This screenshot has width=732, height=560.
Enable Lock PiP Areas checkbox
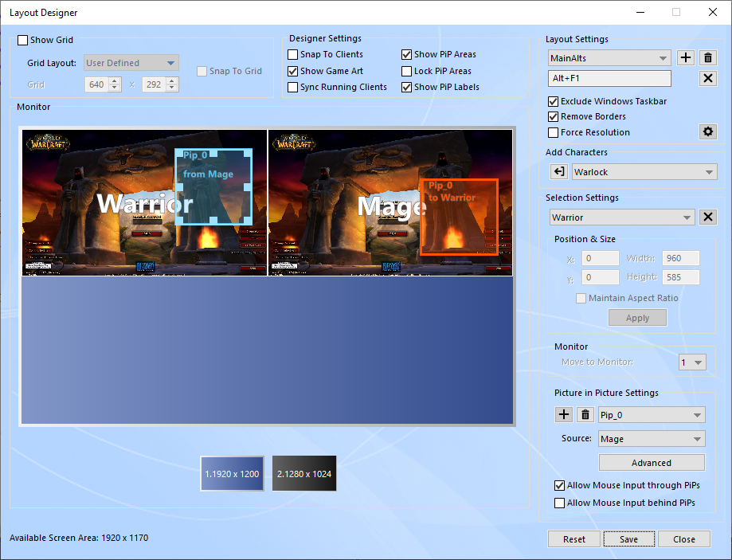407,71
